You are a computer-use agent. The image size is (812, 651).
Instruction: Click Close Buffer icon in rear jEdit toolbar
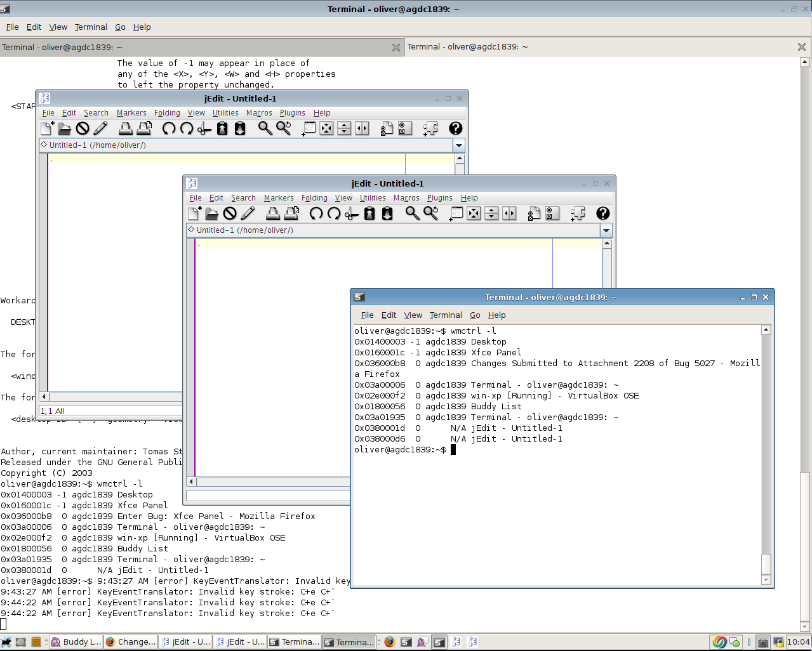(83, 129)
